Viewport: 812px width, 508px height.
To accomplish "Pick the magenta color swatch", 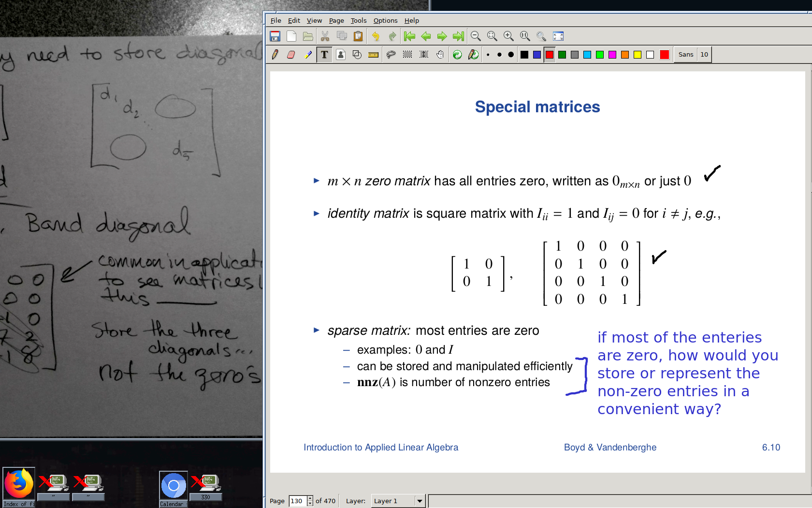I will pos(612,55).
